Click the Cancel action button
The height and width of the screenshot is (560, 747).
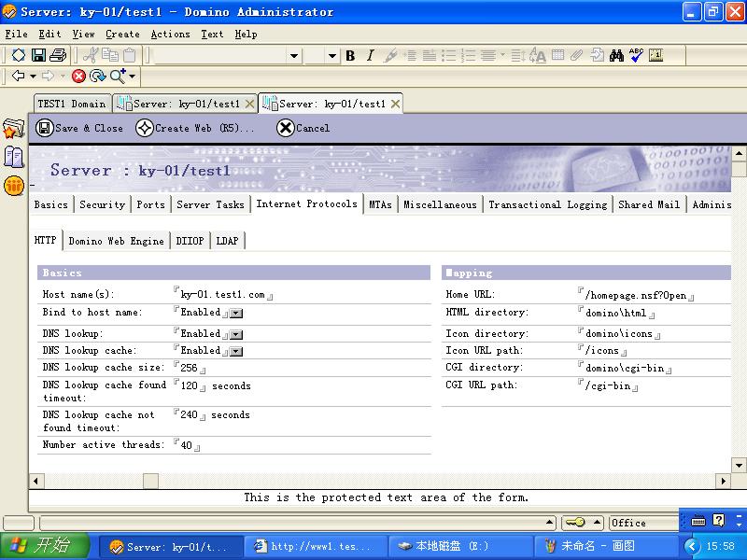point(303,128)
